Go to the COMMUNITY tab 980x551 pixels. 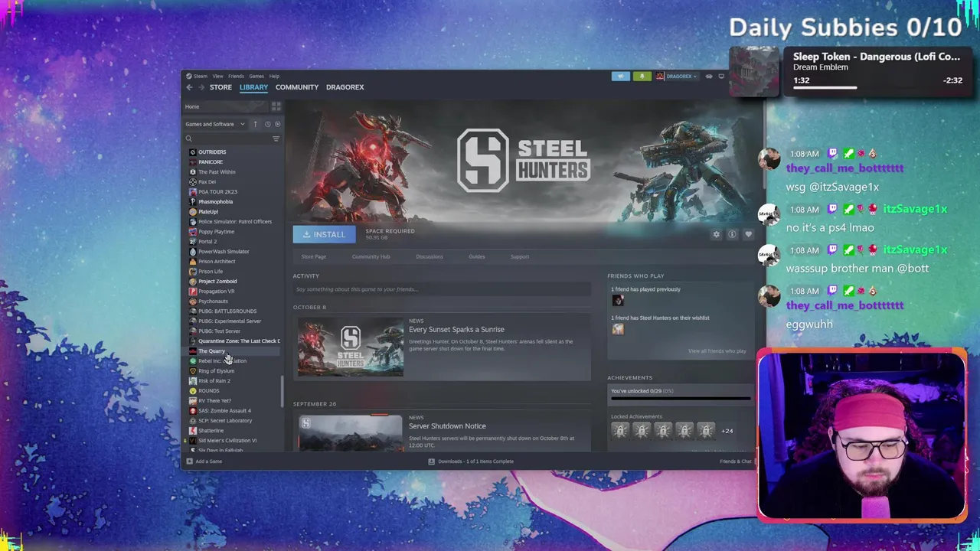click(x=297, y=87)
